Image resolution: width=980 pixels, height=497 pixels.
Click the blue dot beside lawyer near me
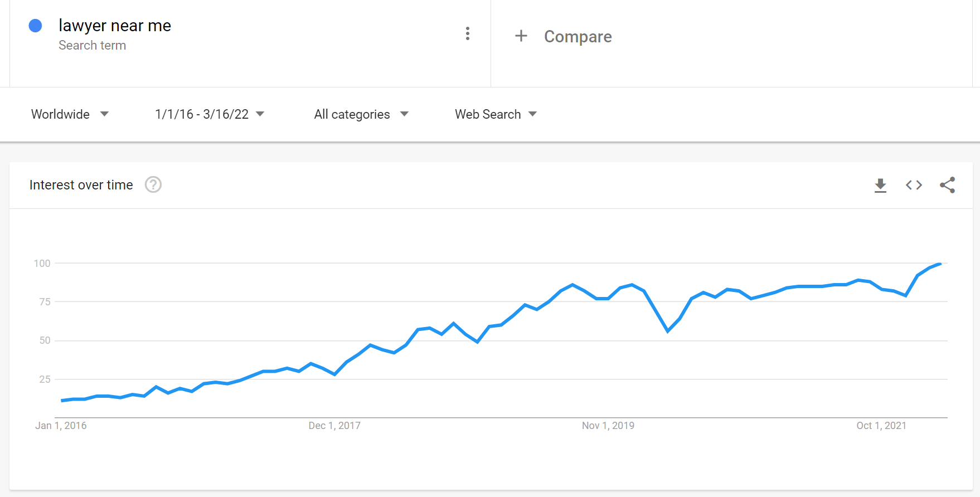pos(35,26)
